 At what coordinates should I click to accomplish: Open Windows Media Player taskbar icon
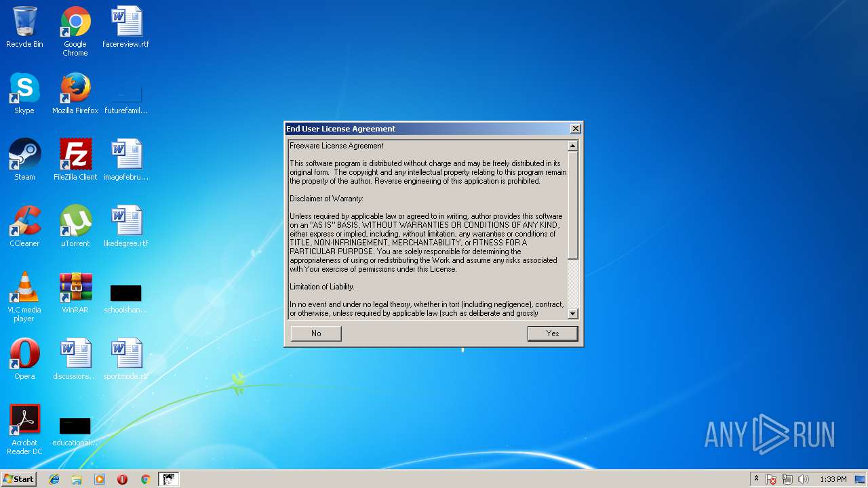pos(100,479)
